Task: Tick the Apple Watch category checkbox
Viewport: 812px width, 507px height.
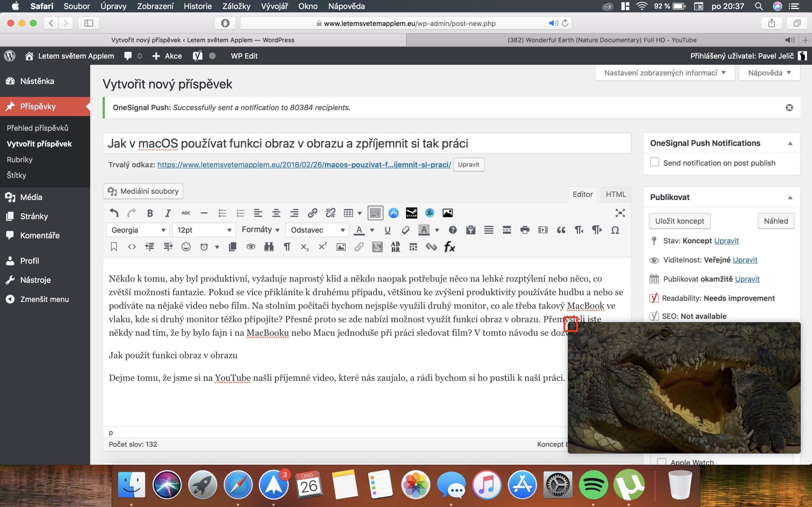Action: pos(661,461)
